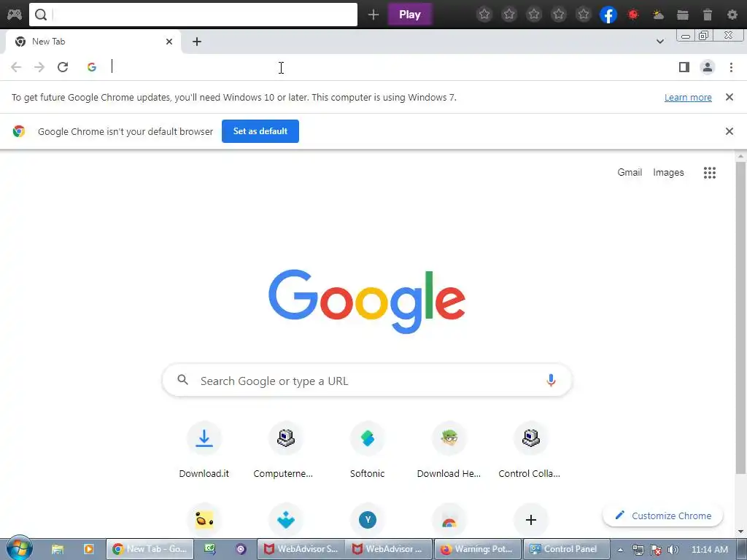
Task: Open the Chrome three-dot menu
Action: click(731, 67)
